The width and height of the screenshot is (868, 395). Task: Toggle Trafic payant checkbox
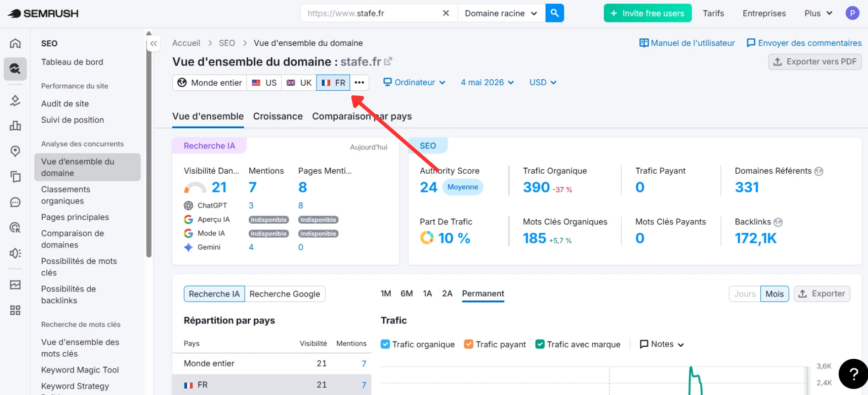pyautogui.click(x=469, y=344)
